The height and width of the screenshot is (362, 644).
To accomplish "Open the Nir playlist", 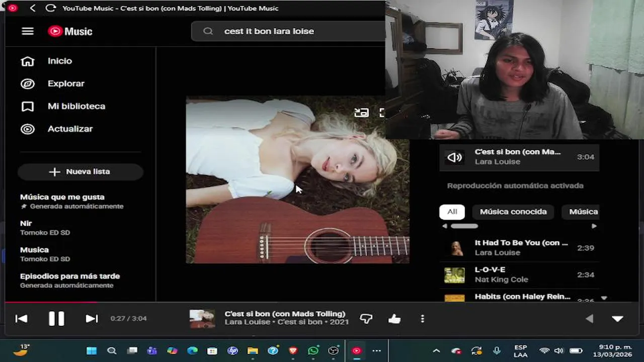I will click(45, 227).
